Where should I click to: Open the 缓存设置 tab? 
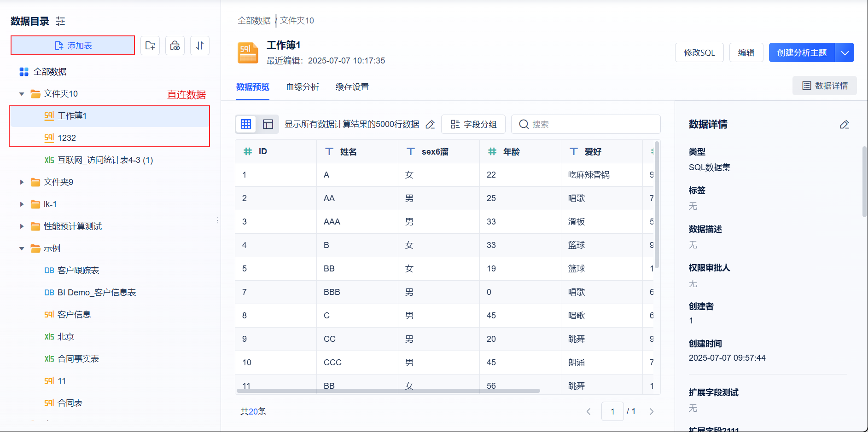pyautogui.click(x=352, y=87)
